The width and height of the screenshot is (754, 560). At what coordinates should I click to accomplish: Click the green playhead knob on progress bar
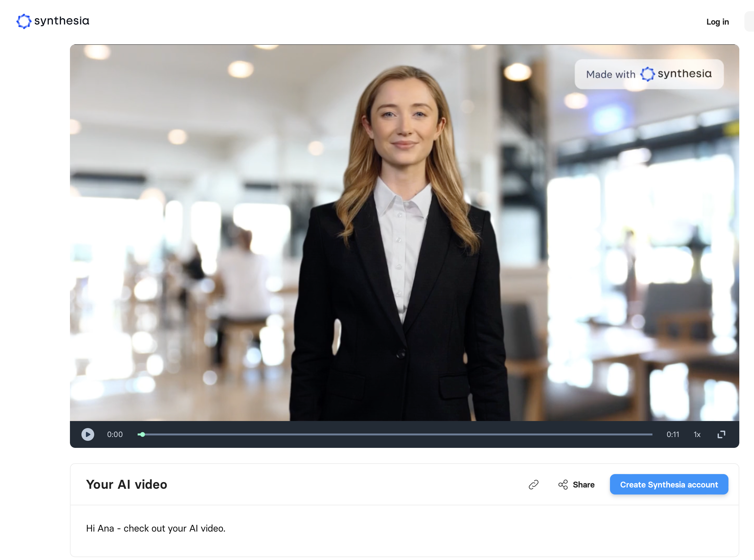pos(143,434)
